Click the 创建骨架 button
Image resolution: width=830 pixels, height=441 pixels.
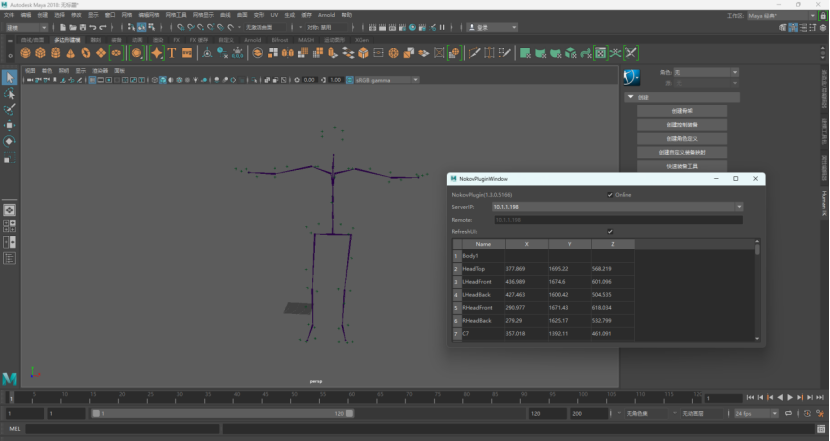coord(682,111)
